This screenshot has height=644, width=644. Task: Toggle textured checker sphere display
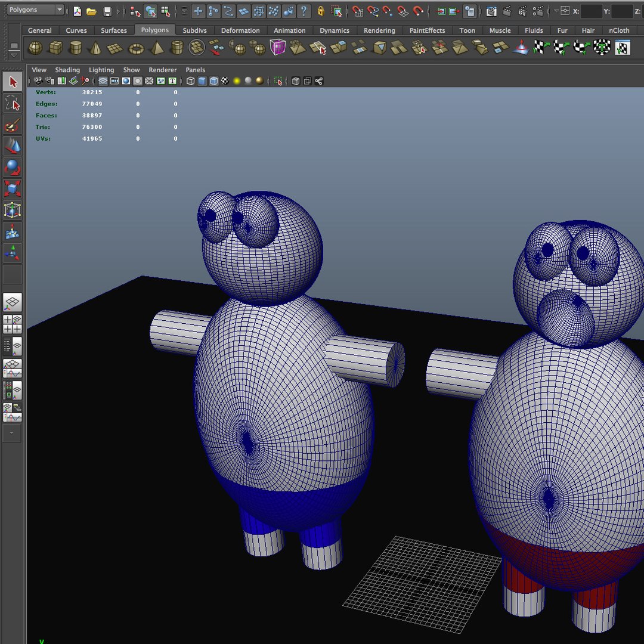pos(225,81)
